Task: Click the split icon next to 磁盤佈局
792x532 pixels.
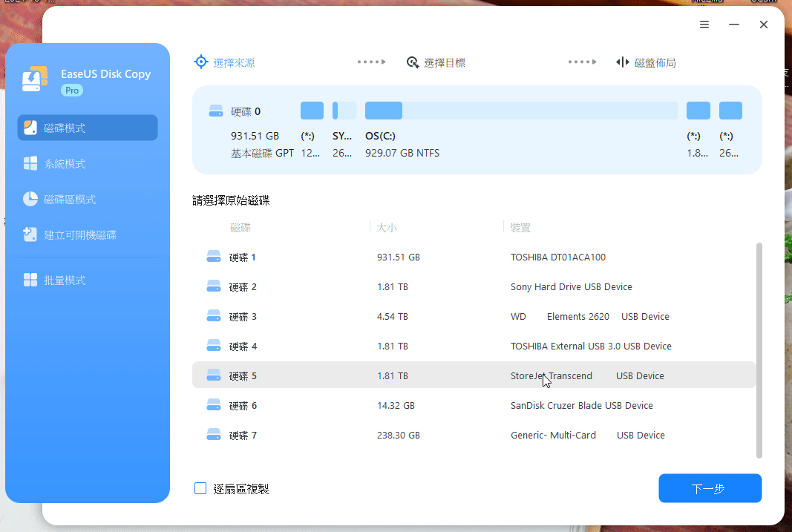Action: click(x=622, y=62)
